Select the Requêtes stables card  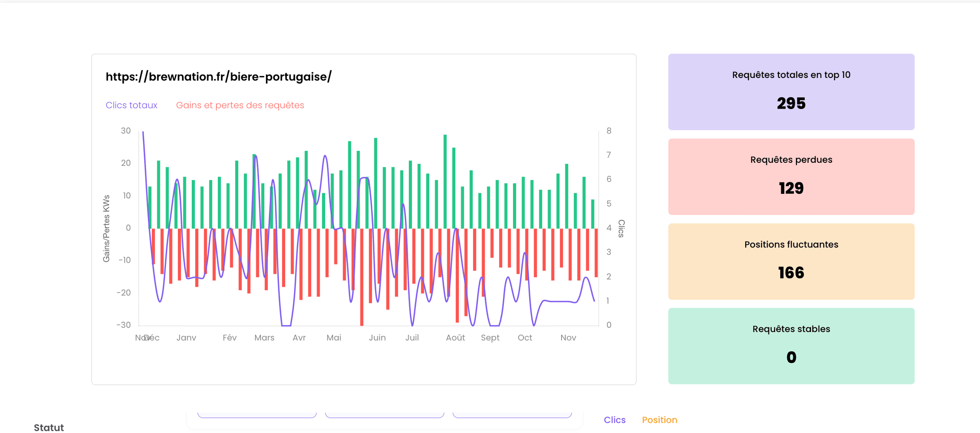(x=791, y=346)
